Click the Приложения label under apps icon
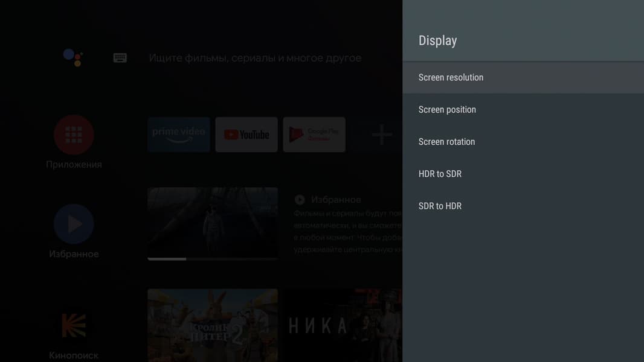Viewport: 644px width, 362px height. tap(74, 164)
